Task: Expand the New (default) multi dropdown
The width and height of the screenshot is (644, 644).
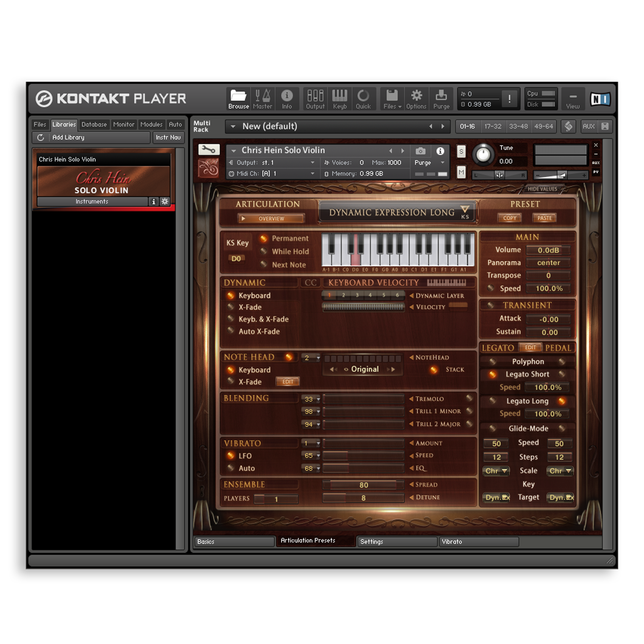Action: coord(233,126)
